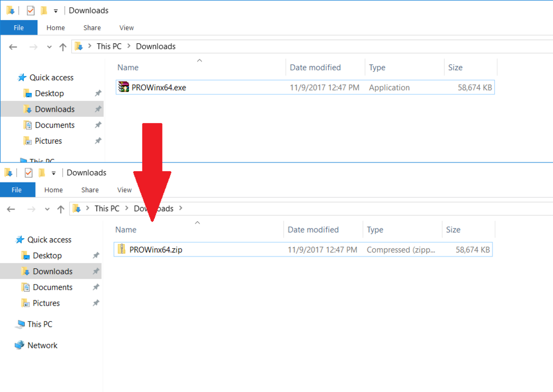553x392 pixels.
Task: Open Share tab in upper Downloads window
Action: pyautogui.click(x=92, y=28)
